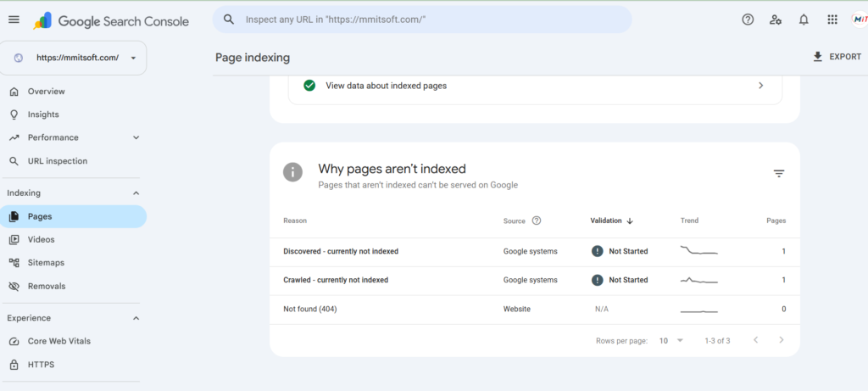Click Google systems in Discovered row
This screenshot has width=868, height=391.
tap(531, 251)
